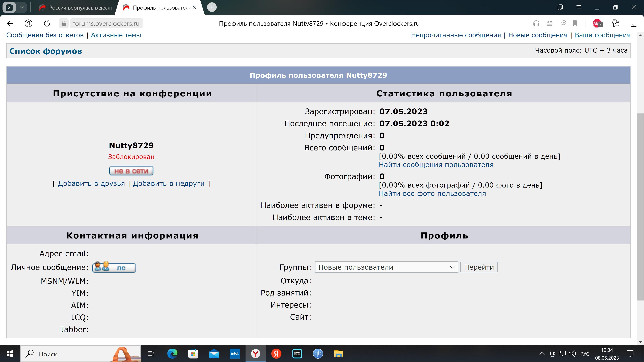The width and height of the screenshot is (644, 362).
Task: Open the benchmark monitor app icon in taskbar
Action: pyautogui.click(x=297, y=354)
